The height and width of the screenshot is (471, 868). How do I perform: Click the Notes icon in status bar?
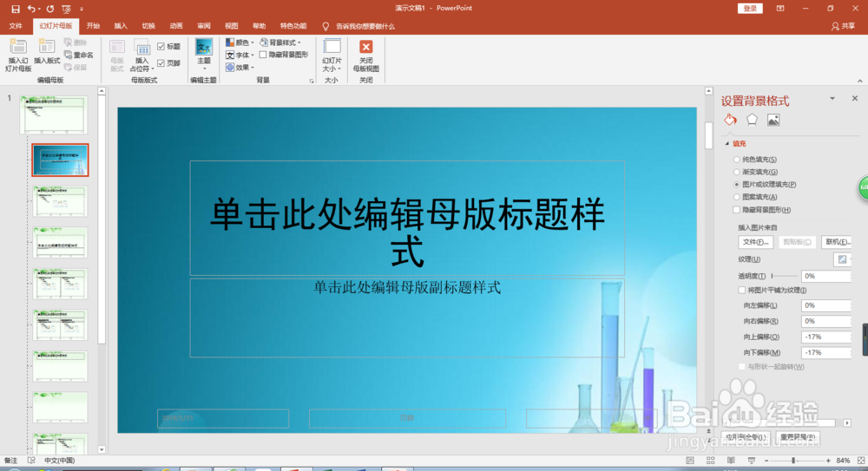(11, 461)
